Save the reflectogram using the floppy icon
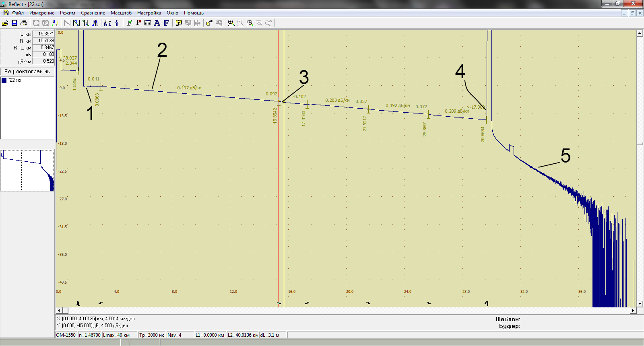Image resolution: width=644 pixels, height=346 pixels. (x=14, y=23)
